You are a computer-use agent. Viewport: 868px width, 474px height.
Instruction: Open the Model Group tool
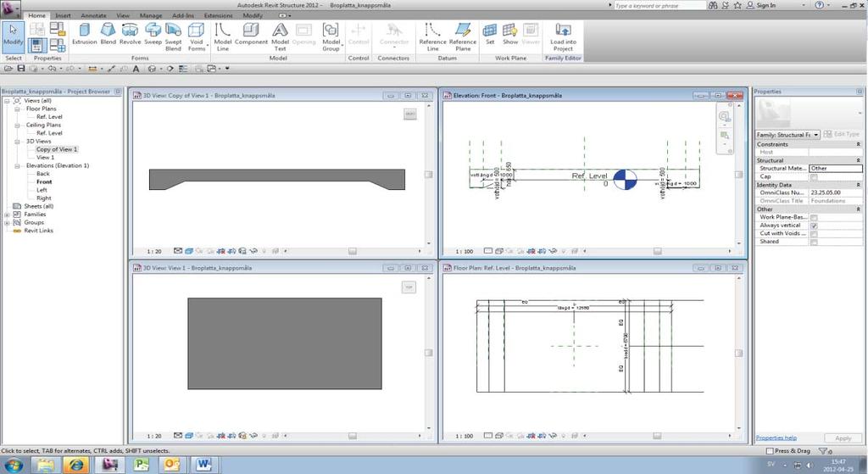pos(331,37)
